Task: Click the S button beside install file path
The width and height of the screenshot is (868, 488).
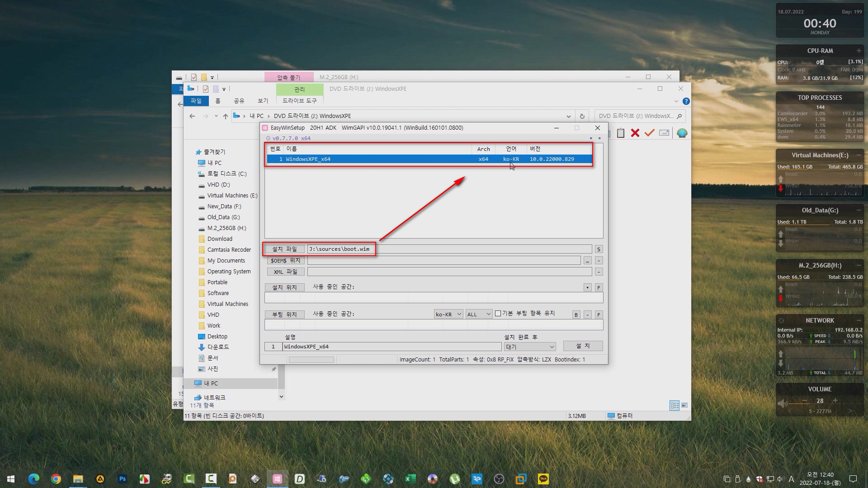Action: [x=599, y=249]
